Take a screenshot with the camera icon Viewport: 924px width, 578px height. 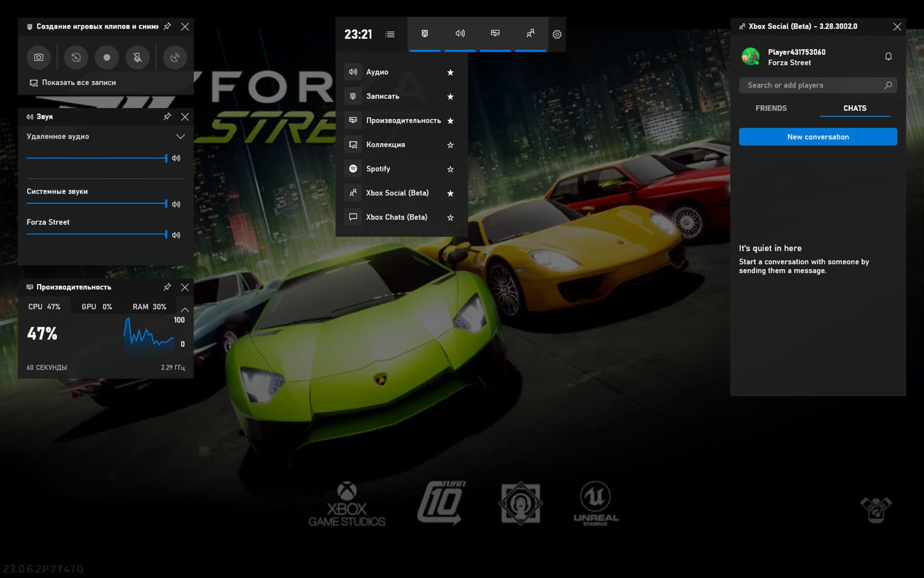(38, 57)
